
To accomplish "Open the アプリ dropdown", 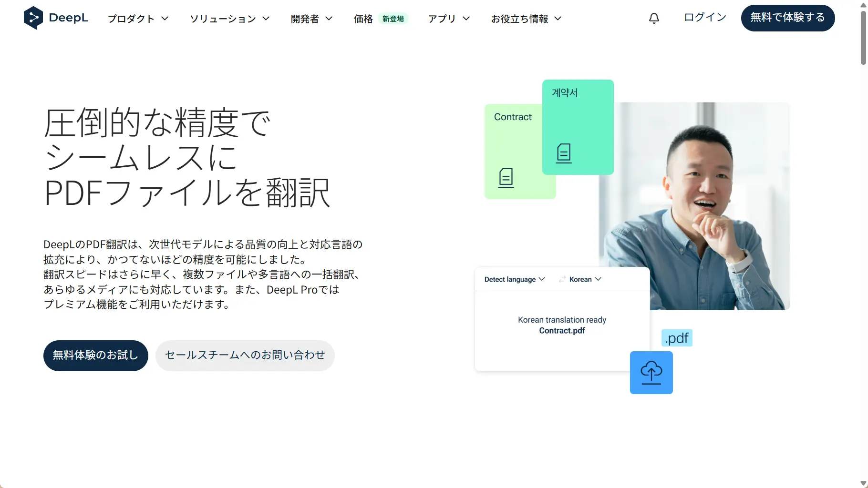I will pos(449,19).
